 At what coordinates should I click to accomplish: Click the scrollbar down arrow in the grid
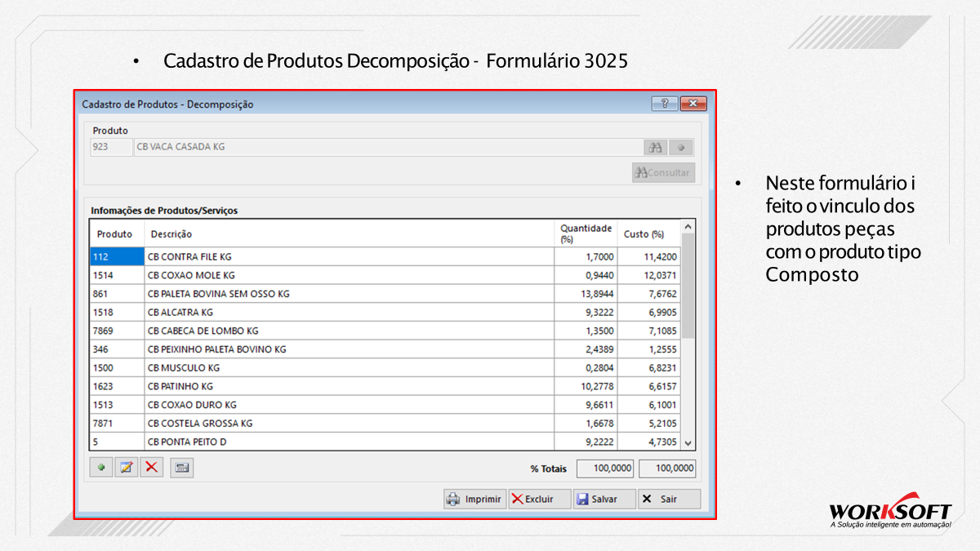pyautogui.click(x=688, y=442)
